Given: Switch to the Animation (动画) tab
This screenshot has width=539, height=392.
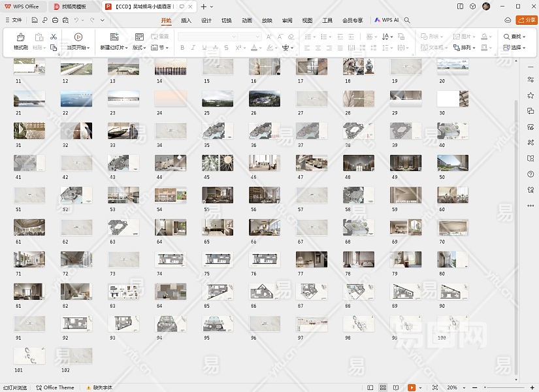Looking at the screenshot, I should click(x=246, y=20).
